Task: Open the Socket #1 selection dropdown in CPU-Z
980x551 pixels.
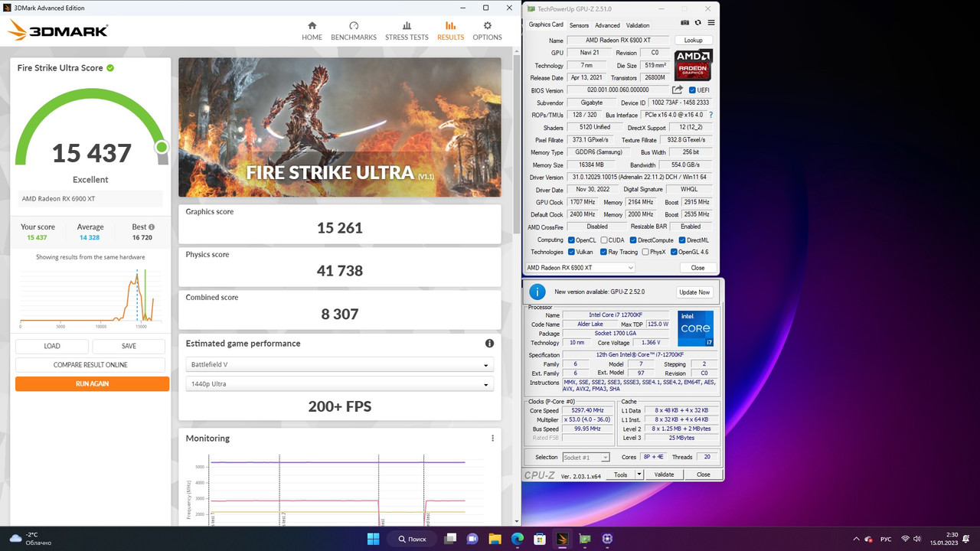Action: click(586, 457)
